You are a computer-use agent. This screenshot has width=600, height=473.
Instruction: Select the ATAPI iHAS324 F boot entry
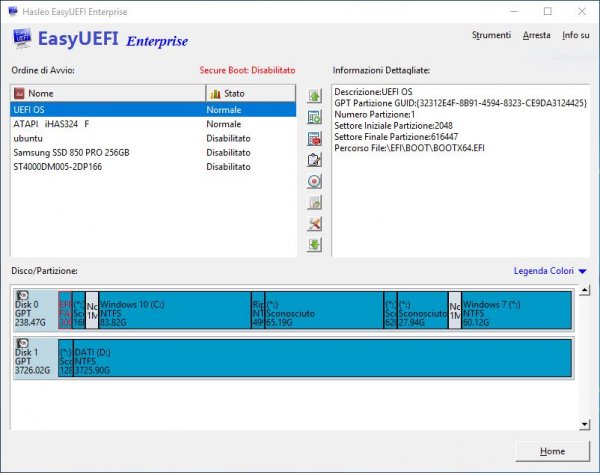[x=153, y=124]
